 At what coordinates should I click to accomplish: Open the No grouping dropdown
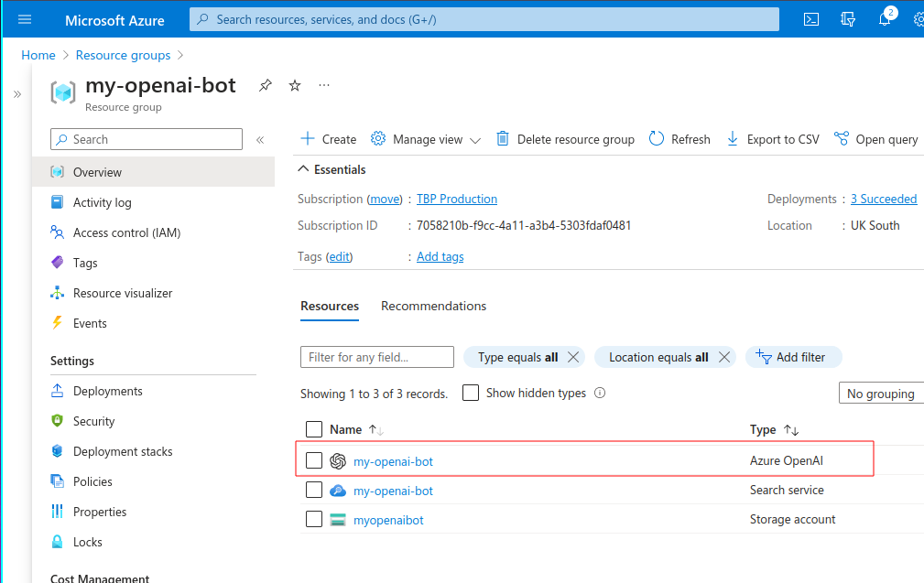(881, 394)
